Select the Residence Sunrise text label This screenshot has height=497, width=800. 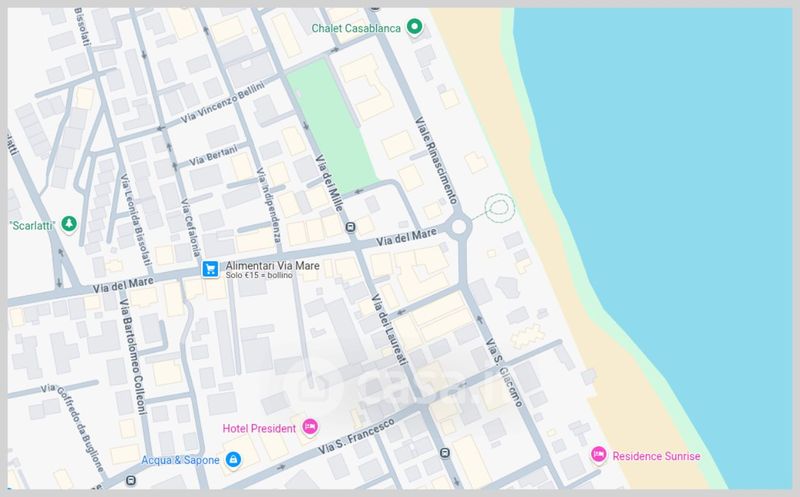[656, 456]
